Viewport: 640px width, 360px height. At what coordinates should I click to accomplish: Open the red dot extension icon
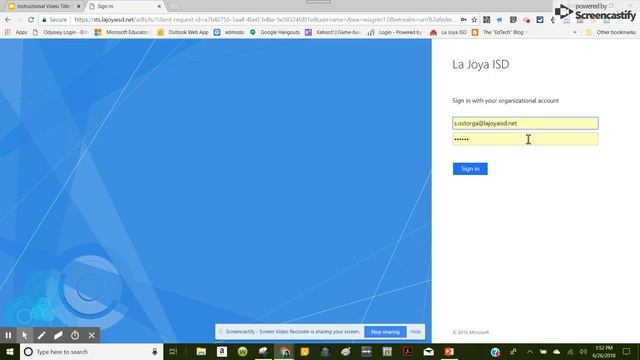pos(527,20)
